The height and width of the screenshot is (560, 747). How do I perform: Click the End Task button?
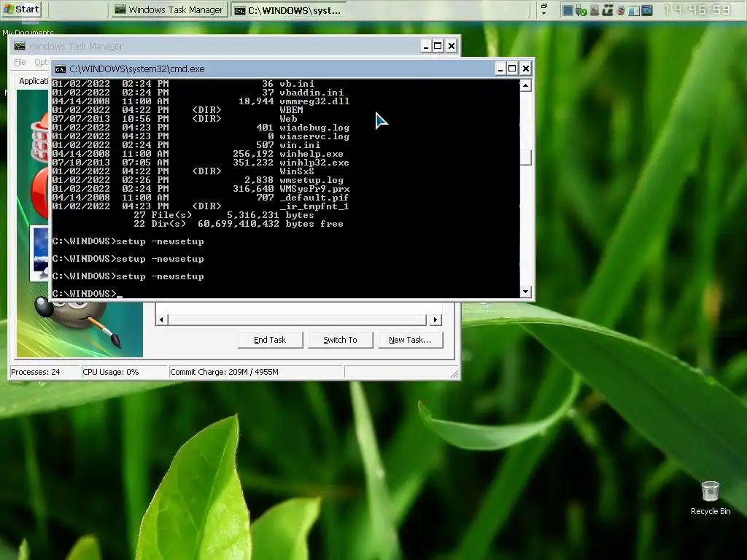click(x=270, y=340)
